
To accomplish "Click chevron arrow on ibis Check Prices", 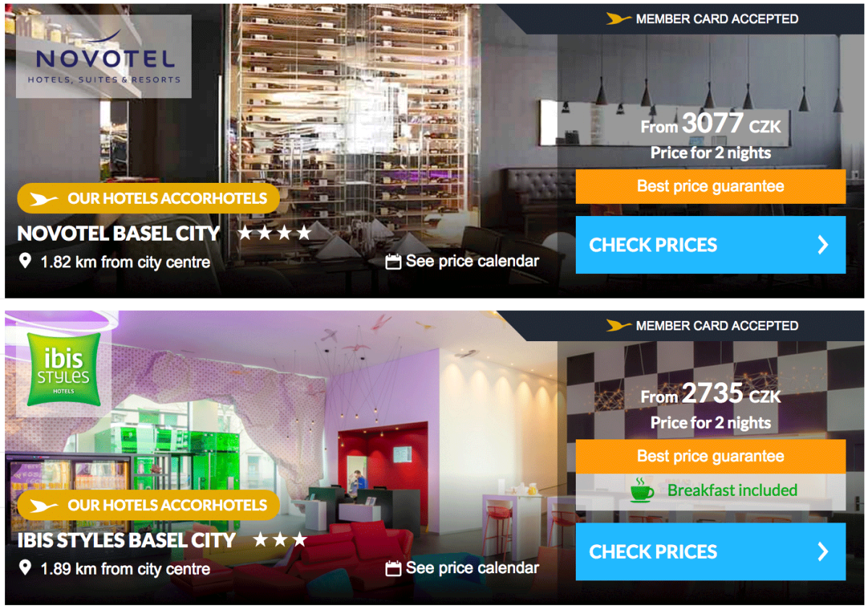I will (x=822, y=552).
